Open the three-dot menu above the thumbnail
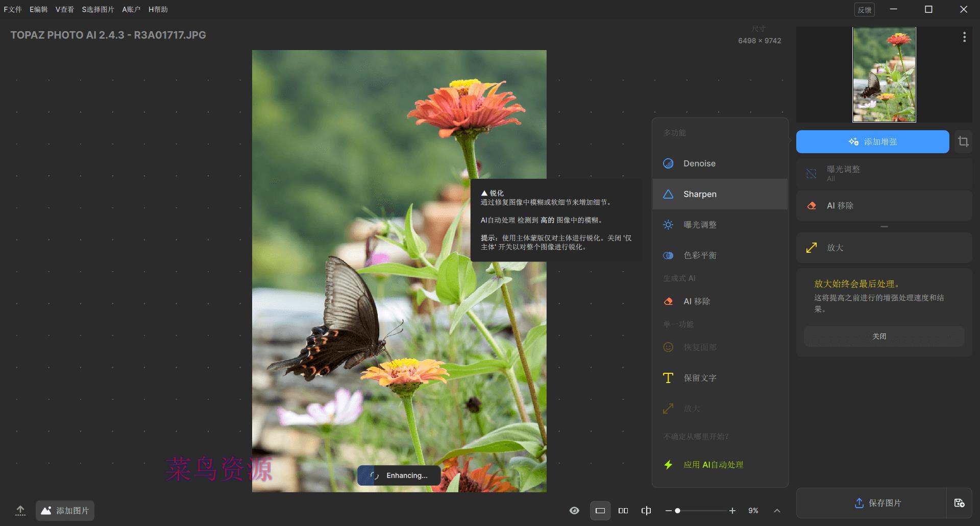 964,36
